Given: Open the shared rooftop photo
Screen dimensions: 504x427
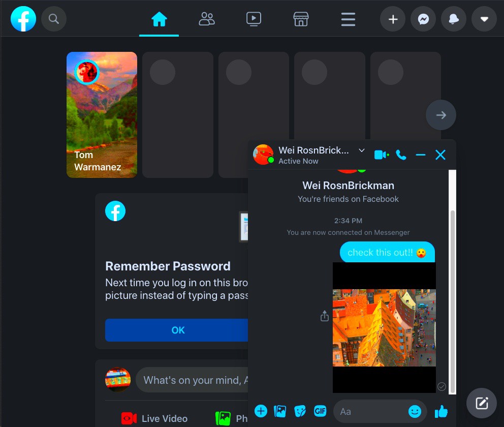Looking at the screenshot, I should point(384,327).
